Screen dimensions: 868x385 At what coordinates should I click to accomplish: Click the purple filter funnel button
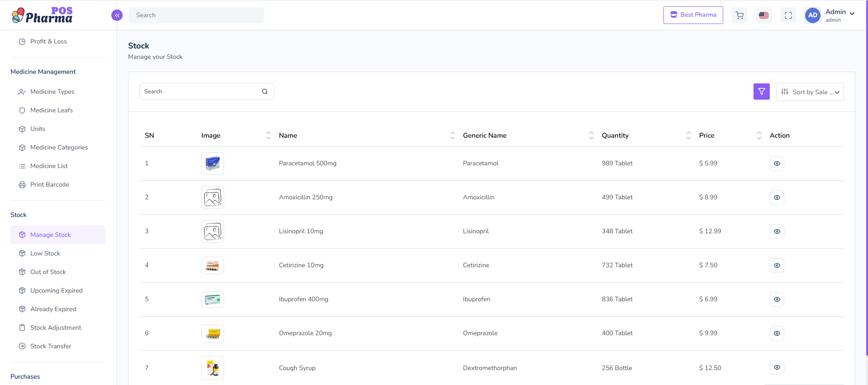coord(761,91)
